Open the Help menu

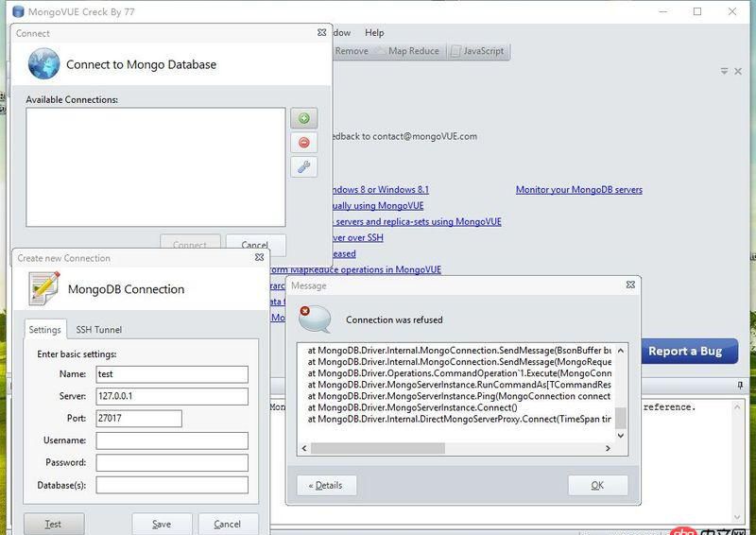[x=374, y=33]
